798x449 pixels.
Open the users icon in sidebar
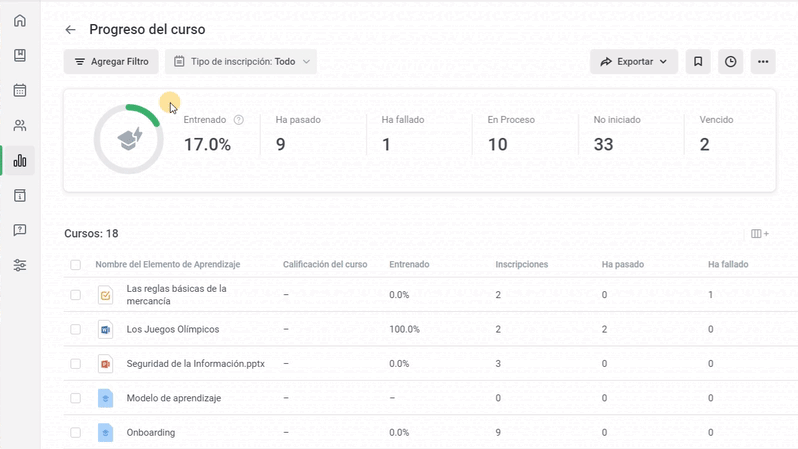(20, 126)
